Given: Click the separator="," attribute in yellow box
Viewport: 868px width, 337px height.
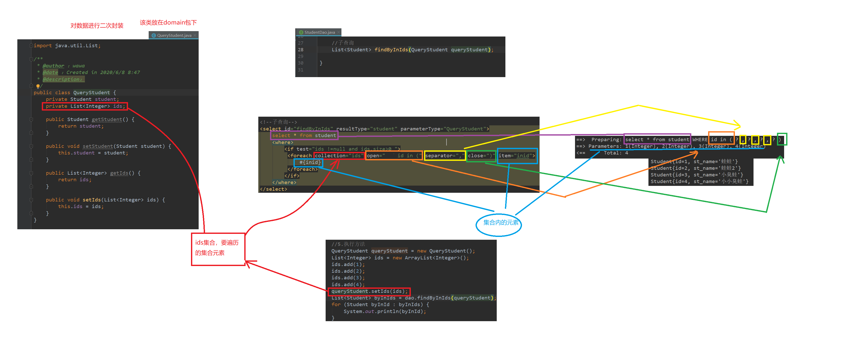Looking at the screenshot, I should click(x=444, y=155).
